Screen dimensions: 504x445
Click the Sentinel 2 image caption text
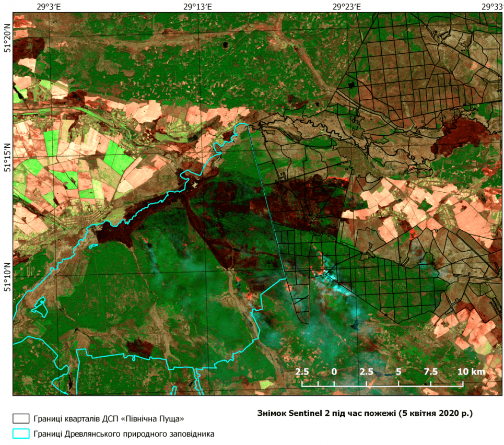click(365, 413)
